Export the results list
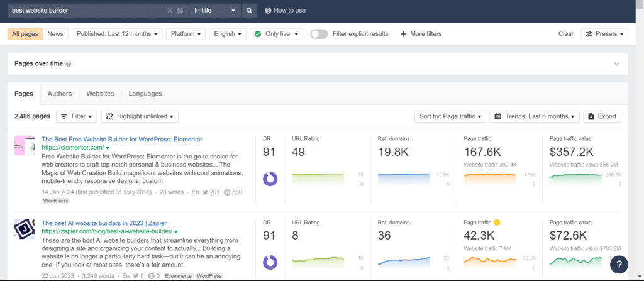The image size is (644, 281). tap(602, 116)
